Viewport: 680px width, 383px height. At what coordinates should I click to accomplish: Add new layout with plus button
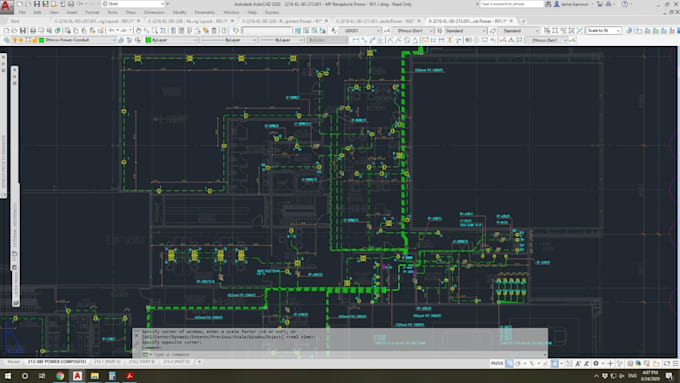click(199, 361)
